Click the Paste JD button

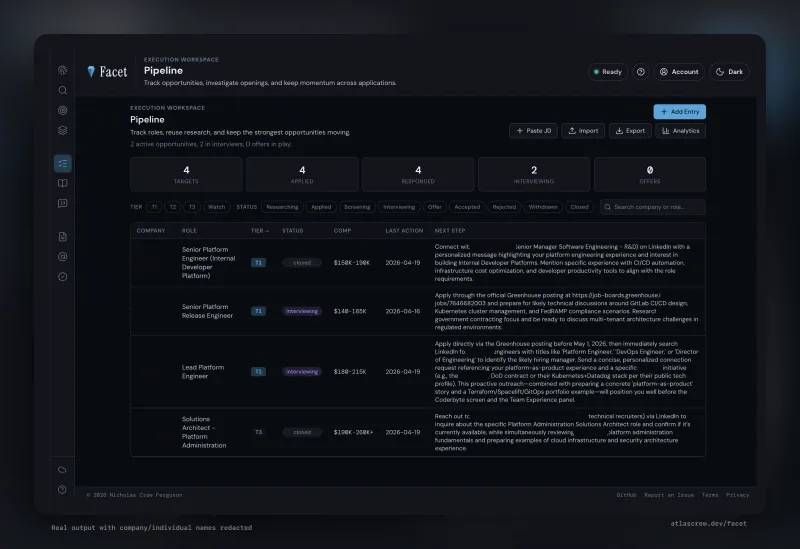(533, 131)
